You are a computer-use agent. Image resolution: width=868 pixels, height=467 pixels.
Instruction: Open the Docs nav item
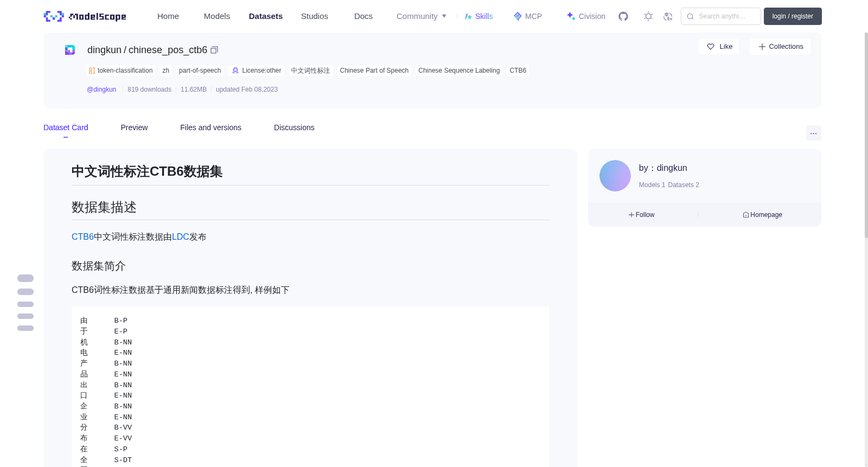(x=363, y=16)
